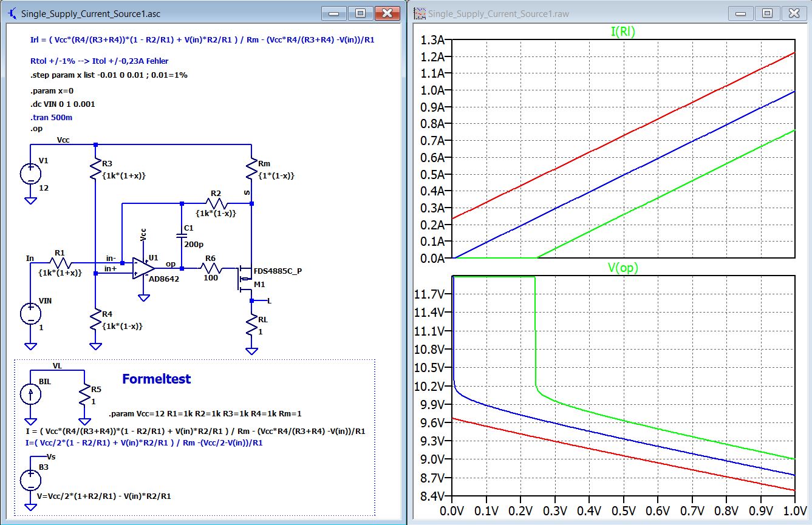The height and width of the screenshot is (525, 812).
Task: Click the .step param x list directive
Action: pyautogui.click(x=109, y=75)
